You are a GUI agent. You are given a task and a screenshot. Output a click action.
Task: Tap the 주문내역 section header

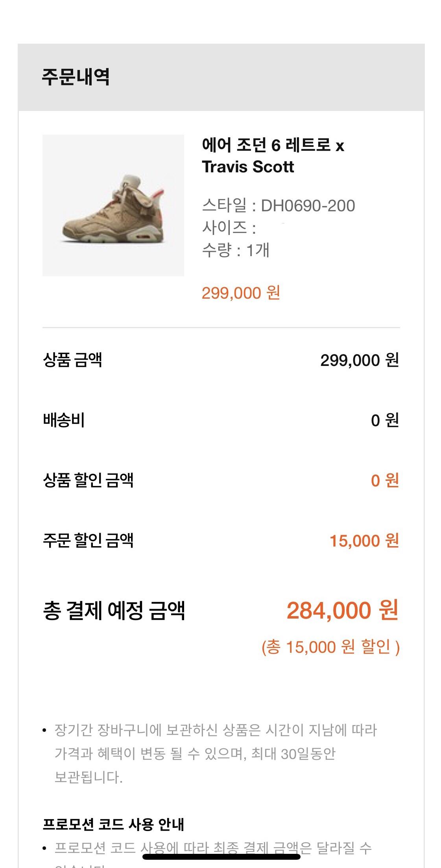click(76, 77)
